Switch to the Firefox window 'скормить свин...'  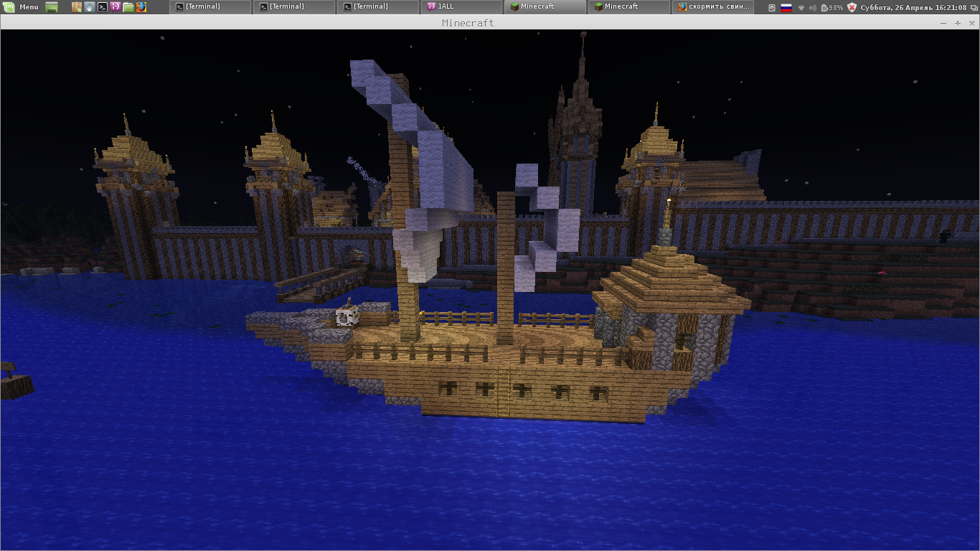tap(712, 6)
